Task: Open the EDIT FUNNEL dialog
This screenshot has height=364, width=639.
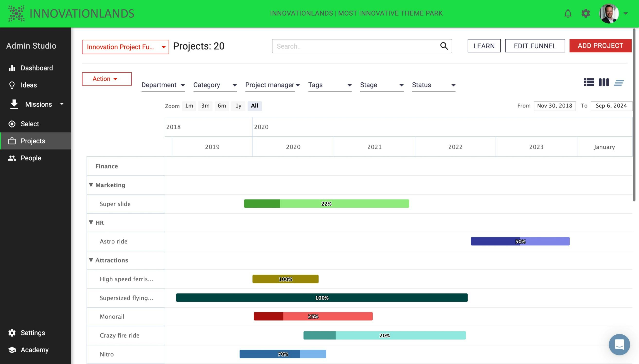Action: [534, 46]
